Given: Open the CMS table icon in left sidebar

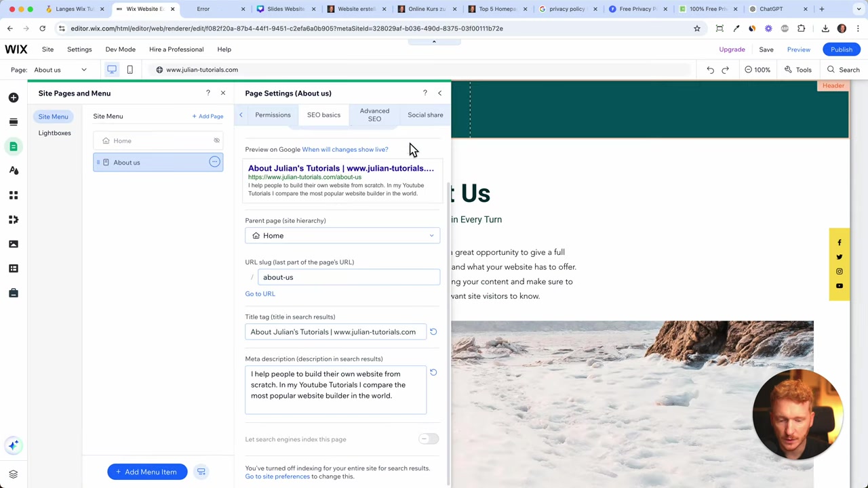Looking at the screenshot, I should click(x=14, y=268).
